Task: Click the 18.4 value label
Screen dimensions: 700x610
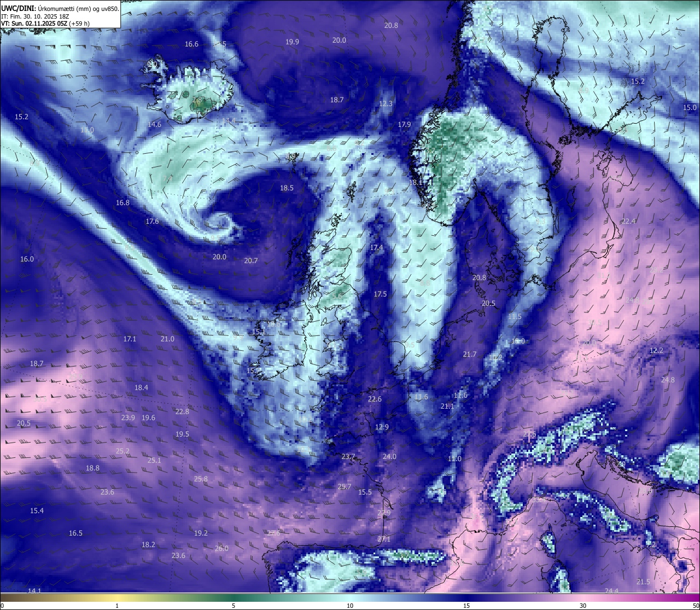Action: pyautogui.click(x=141, y=387)
